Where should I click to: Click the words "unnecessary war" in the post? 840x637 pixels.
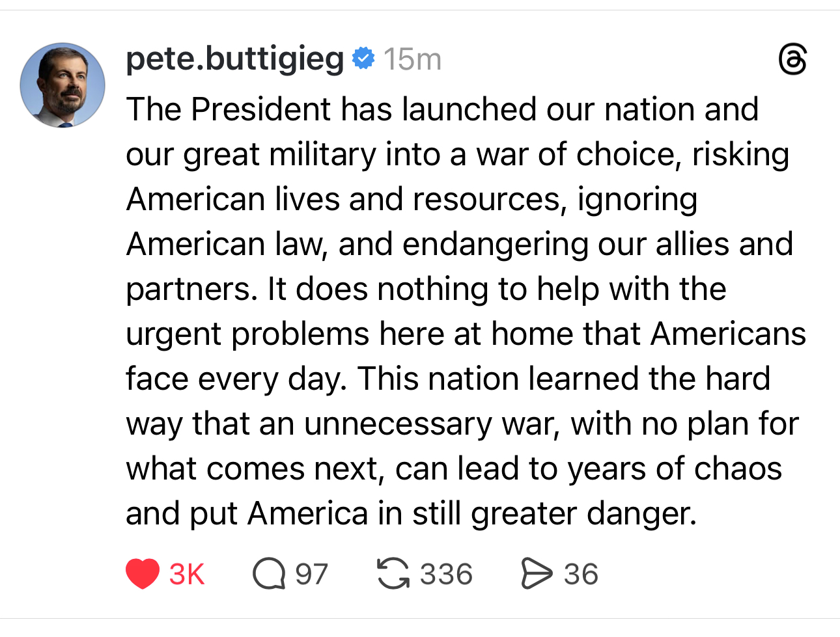pos(430,424)
